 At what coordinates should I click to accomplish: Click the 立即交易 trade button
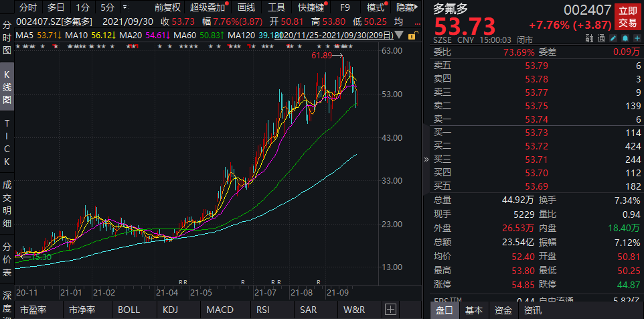pos(627,17)
